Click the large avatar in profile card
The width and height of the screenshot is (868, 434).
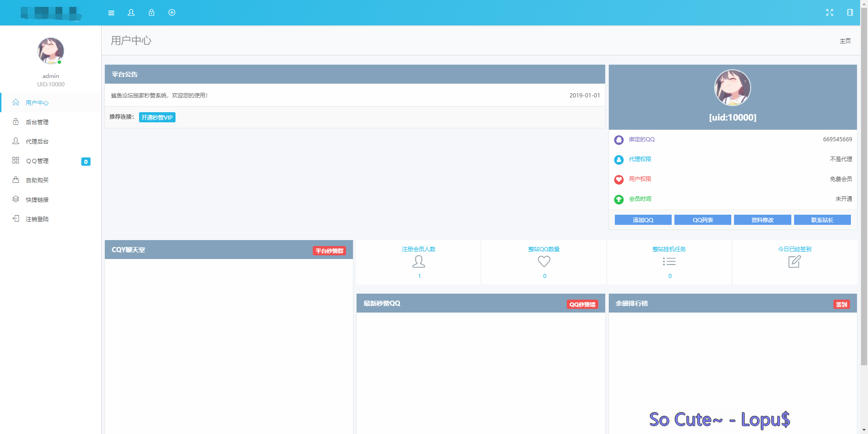733,88
